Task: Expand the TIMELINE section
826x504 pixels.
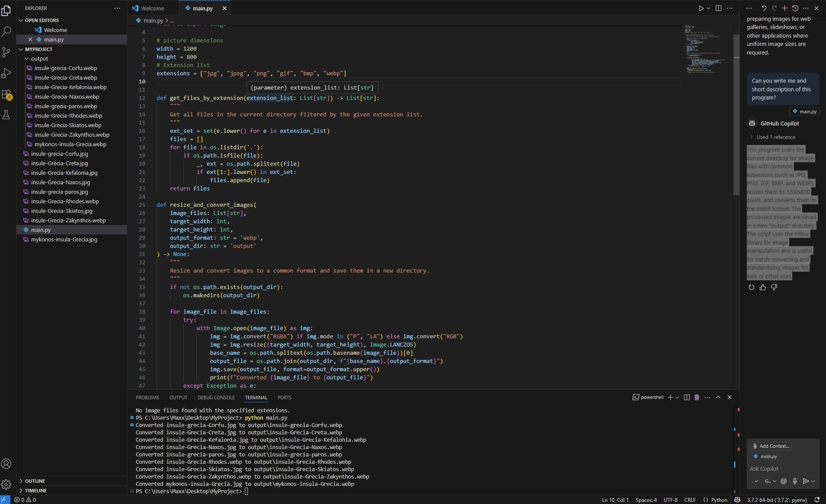Action: point(35,491)
